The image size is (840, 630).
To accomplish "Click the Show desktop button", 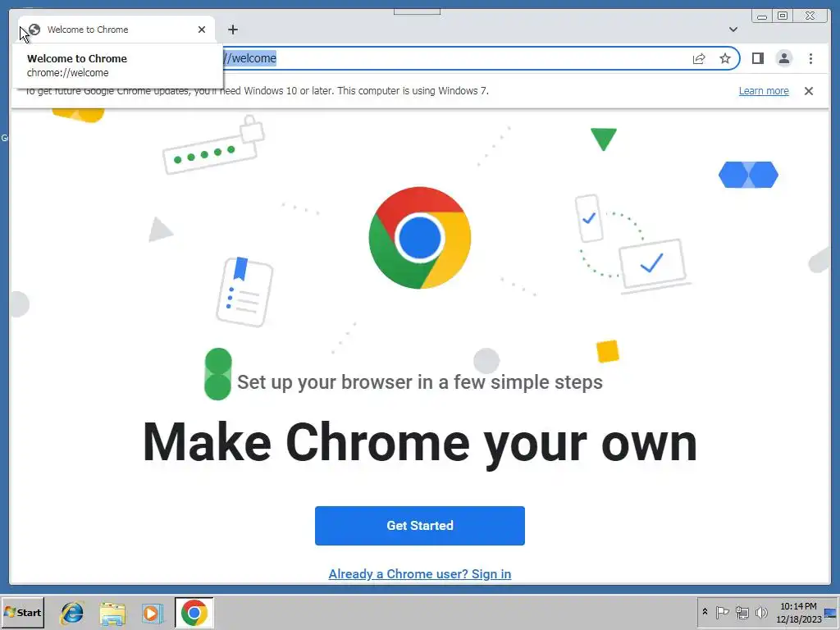I will click(831, 613).
